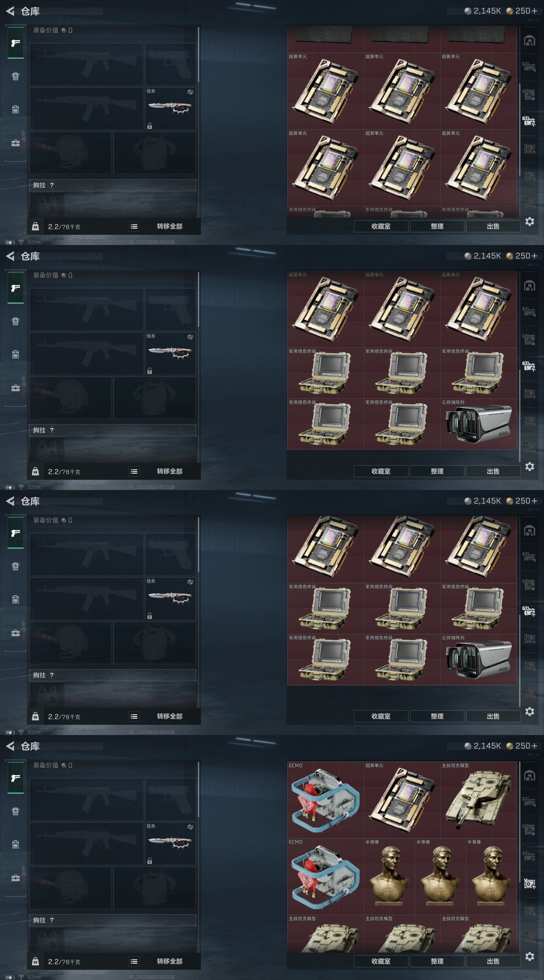Select the middle 半身像 bronze bust
The image size is (544, 980).
coord(440,876)
